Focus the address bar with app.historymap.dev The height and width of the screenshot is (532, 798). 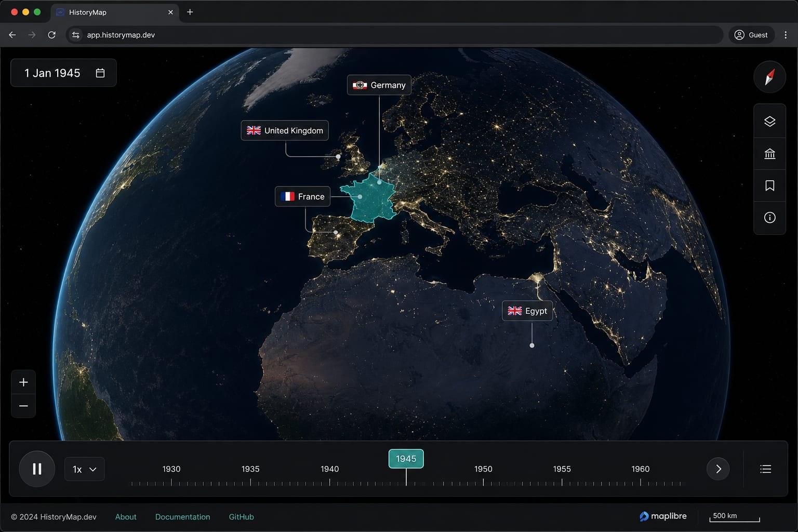[x=395, y=35]
